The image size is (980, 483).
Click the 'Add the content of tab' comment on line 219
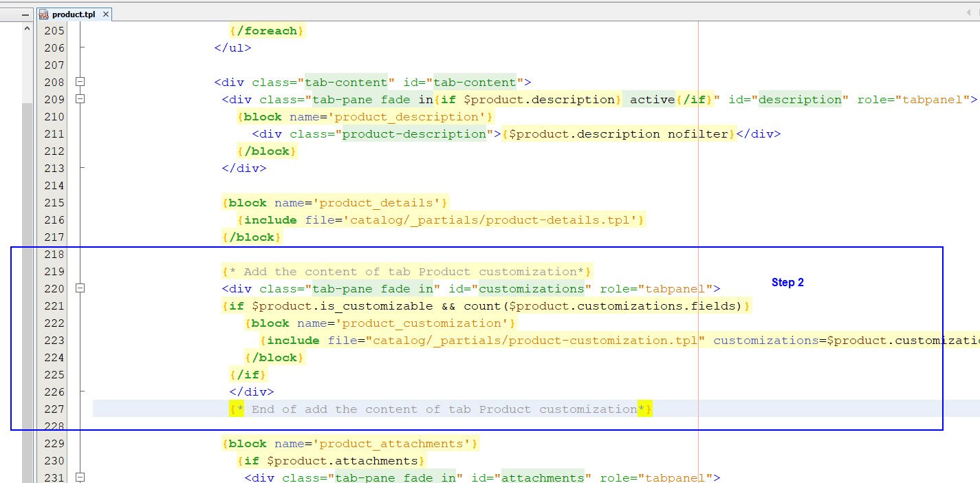tap(406, 271)
